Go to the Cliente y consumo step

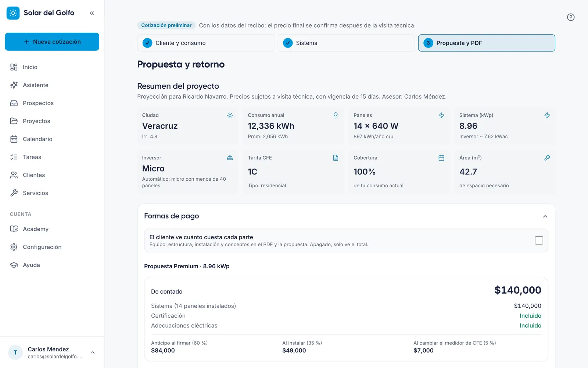tap(206, 43)
